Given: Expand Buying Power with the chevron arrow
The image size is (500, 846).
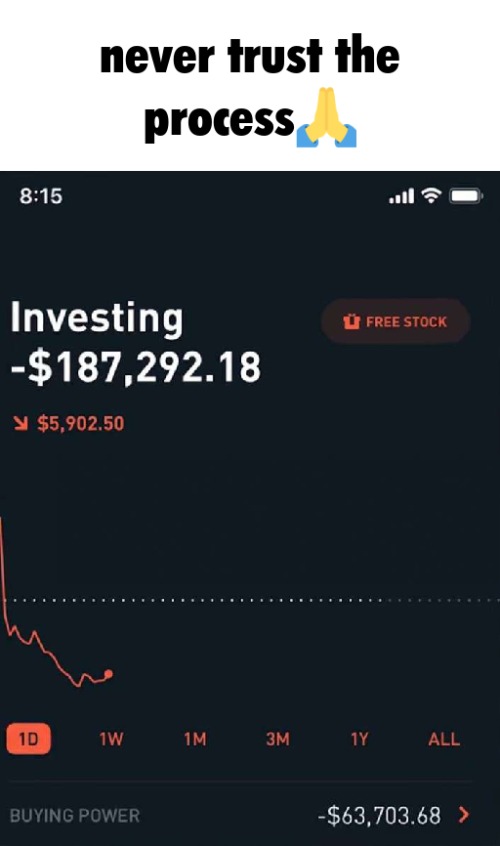Looking at the screenshot, I should (463, 815).
